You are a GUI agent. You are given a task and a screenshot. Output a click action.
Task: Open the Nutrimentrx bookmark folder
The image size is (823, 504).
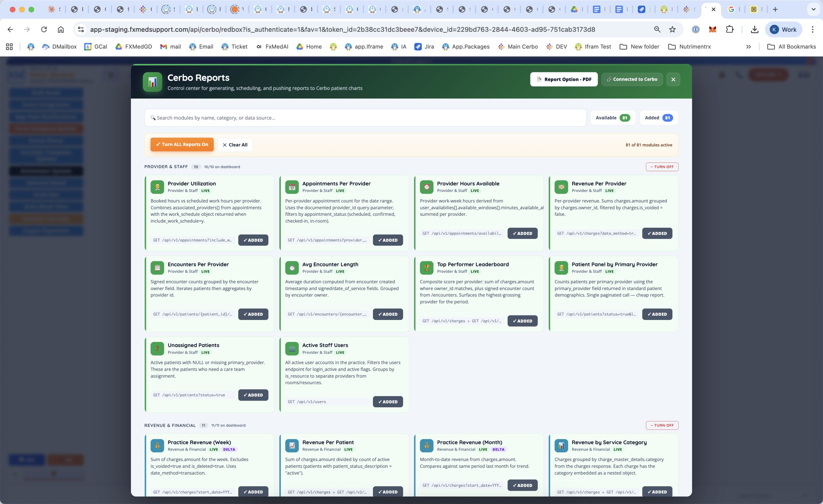click(x=689, y=47)
